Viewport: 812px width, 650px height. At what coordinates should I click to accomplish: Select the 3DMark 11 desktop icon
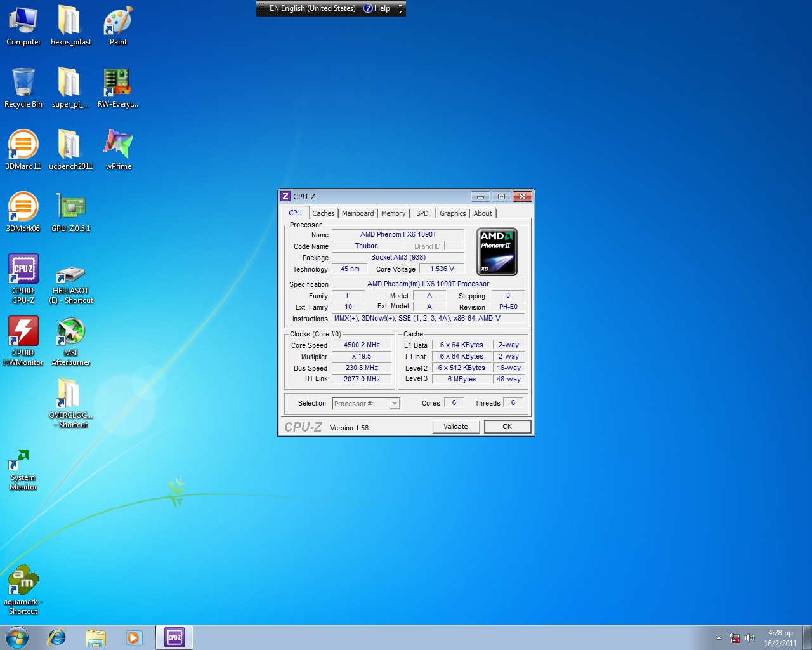[x=23, y=150]
